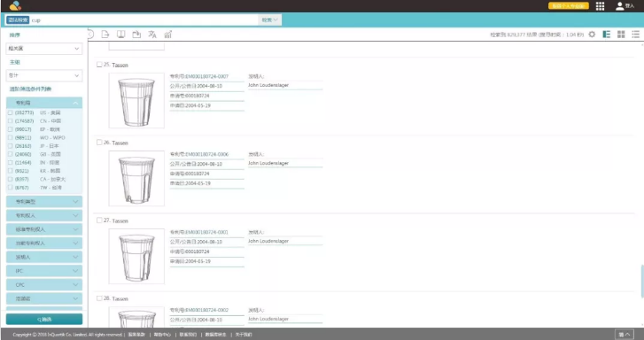Check the box for result 25 Tassen
The image size is (644, 340).
coord(99,65)
